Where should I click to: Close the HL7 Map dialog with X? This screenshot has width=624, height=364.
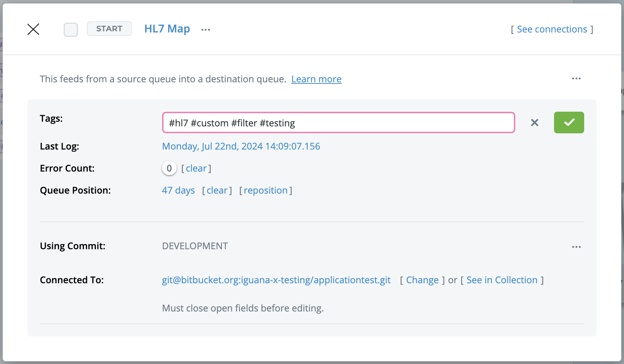tap(33, 29)
